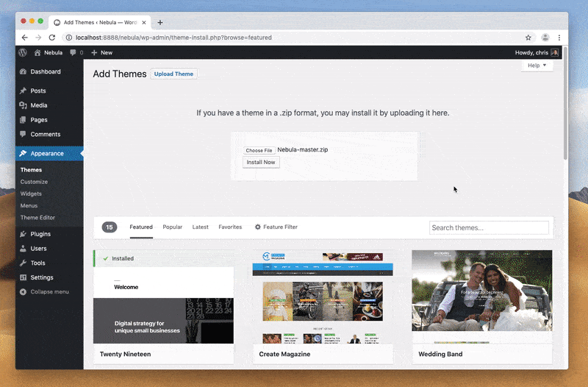This screenshot has width=588, height=387.
Task: Open Customize in the Appearance submenu
Action: 34,182
